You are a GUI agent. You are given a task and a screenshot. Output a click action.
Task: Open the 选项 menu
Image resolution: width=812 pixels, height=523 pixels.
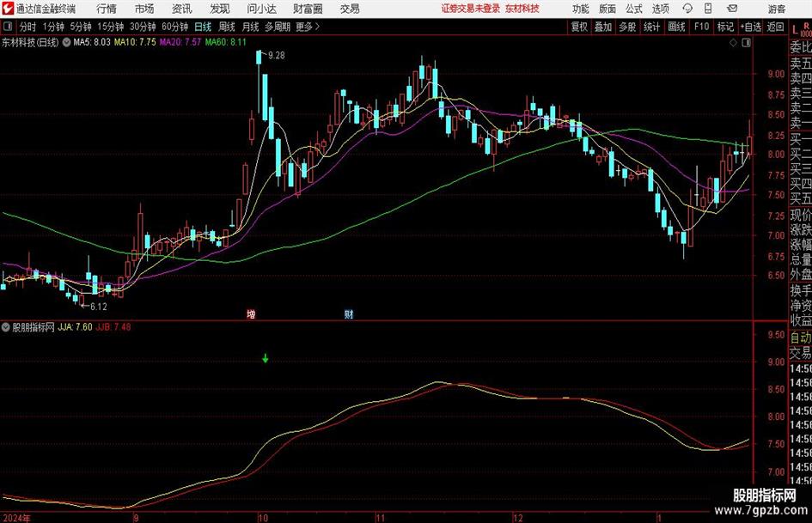tap(661, 9)
